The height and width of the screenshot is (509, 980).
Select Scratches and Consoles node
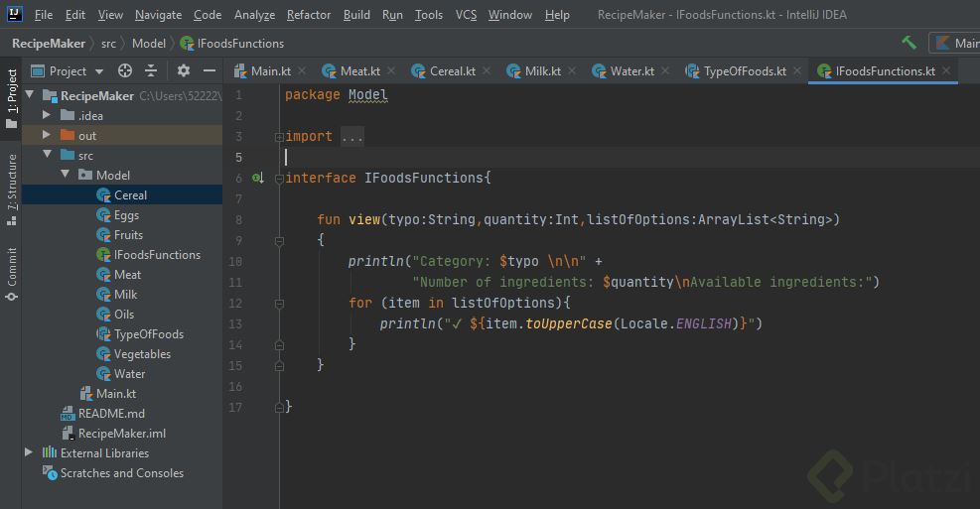(113, 472)
